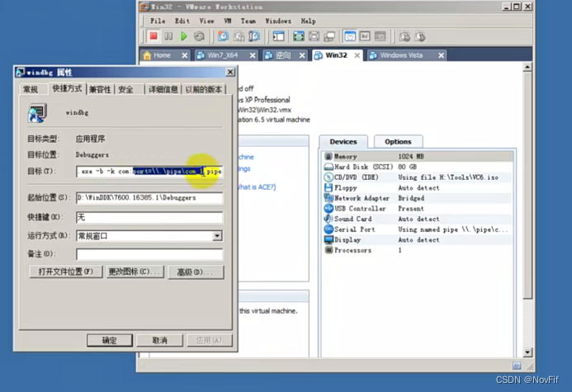Image resolution: width=572 pixels, height=392 pixels.
Task: Open the File menu in VMware
Action: [x=158, y=21]
